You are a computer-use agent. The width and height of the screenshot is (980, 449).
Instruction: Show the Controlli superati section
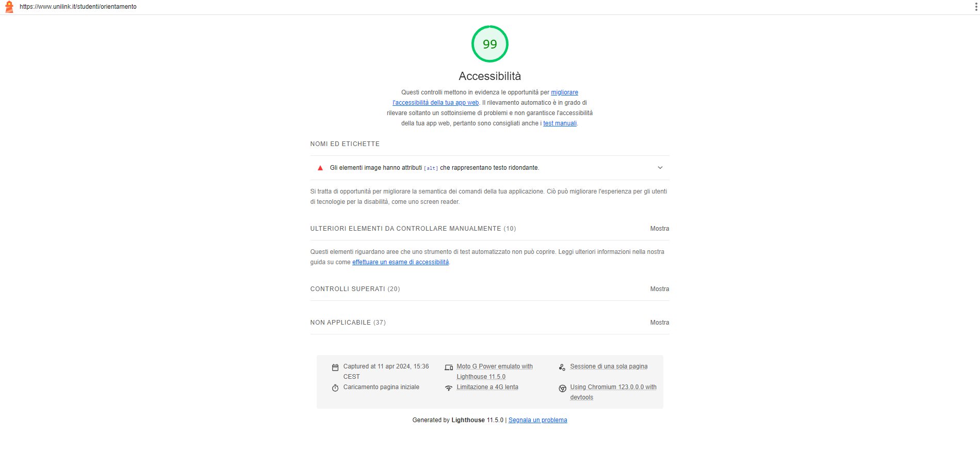coord(659,289)
